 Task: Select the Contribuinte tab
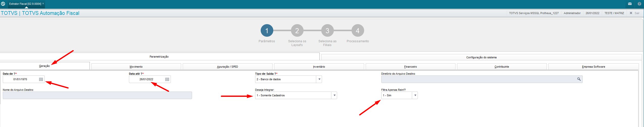click(502, 67)
